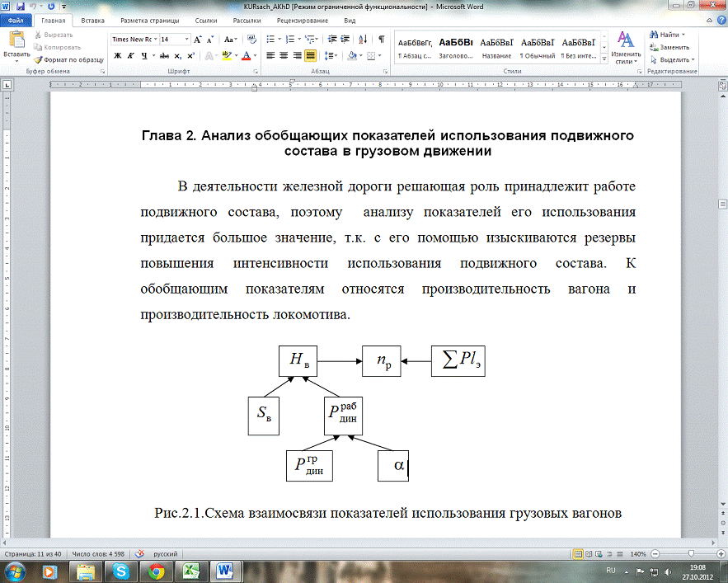Viewport: 728px width, 583px height.
Task: Toggle bold (Ж) formatting
Action: point(117,56)
